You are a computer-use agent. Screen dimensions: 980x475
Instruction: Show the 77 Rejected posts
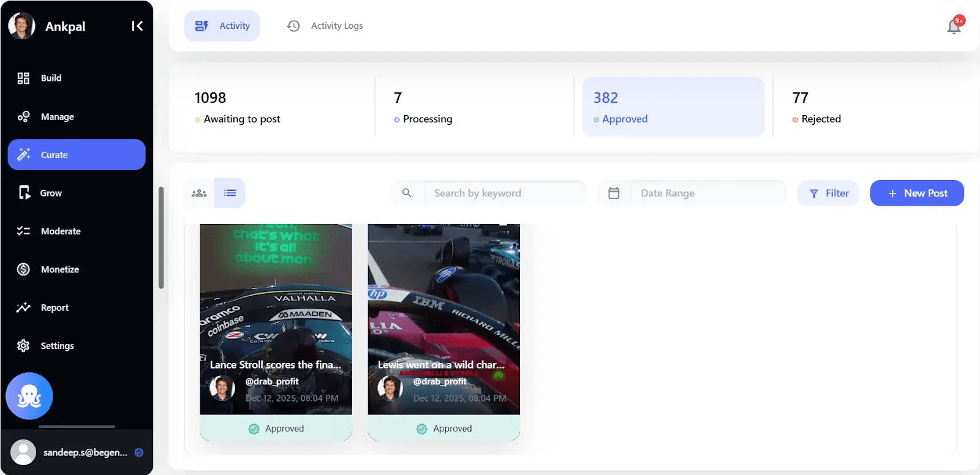click(873, 107)
